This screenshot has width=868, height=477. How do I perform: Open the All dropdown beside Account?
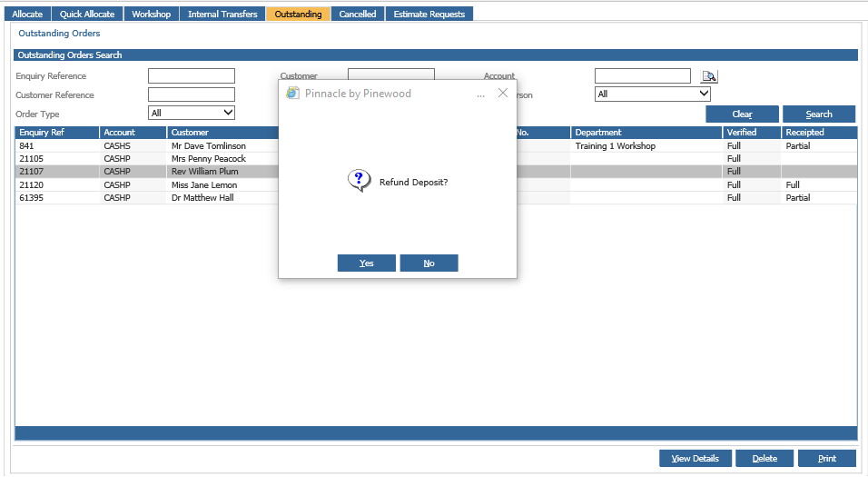(653, 94)
